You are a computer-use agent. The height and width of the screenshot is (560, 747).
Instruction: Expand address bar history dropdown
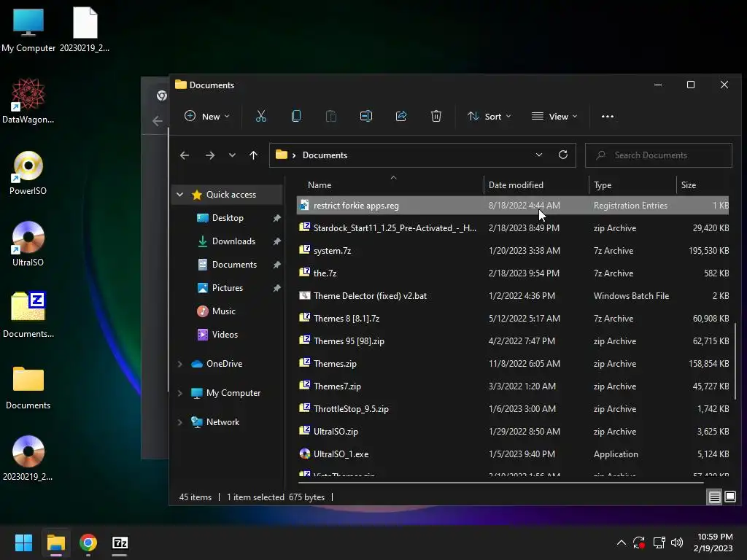(x=539, y=155)
